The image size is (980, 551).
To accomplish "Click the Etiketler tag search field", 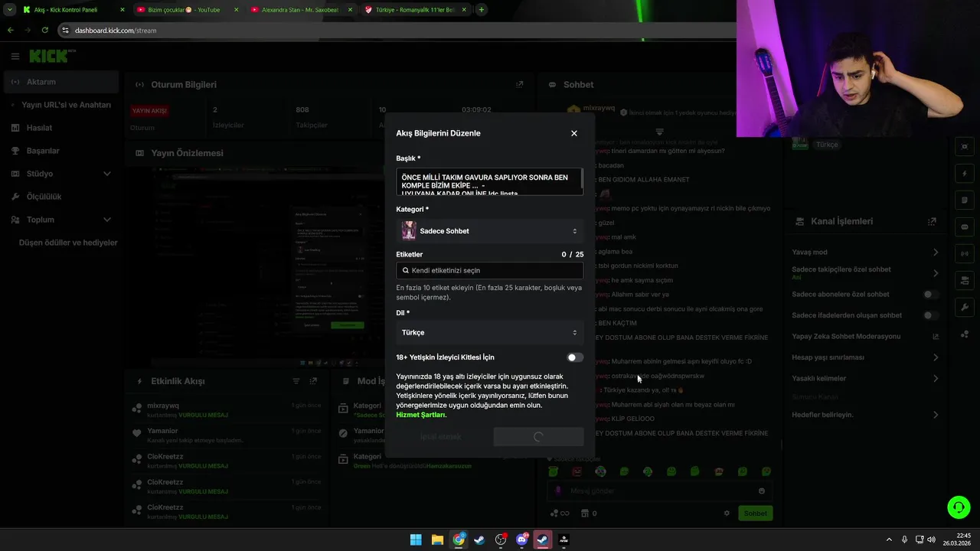I will (x=489, y=270).
